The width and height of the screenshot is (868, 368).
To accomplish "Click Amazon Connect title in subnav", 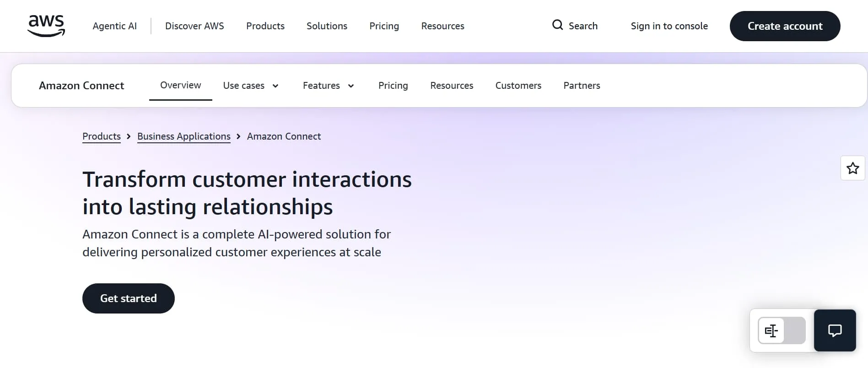I will click(x=81, y=86).
